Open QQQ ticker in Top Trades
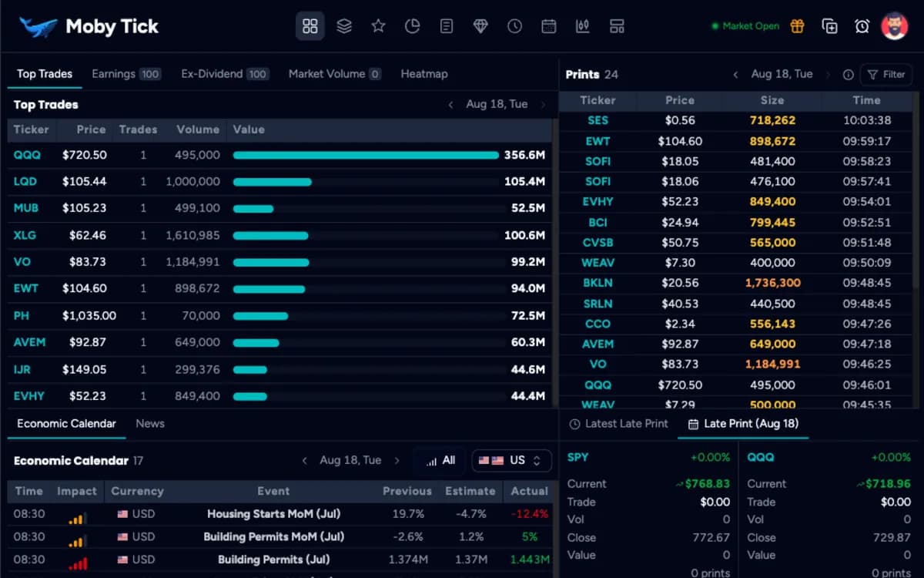This screenshot has width=924, height=578. tap(28, 155)
